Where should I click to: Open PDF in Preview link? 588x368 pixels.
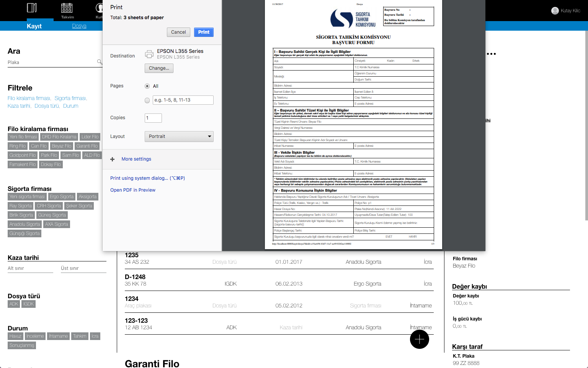[133, 190]
